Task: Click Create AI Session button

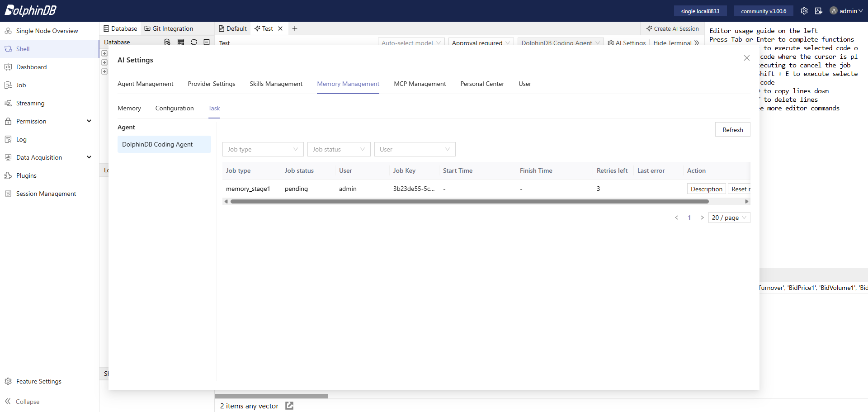Action: 672,28
